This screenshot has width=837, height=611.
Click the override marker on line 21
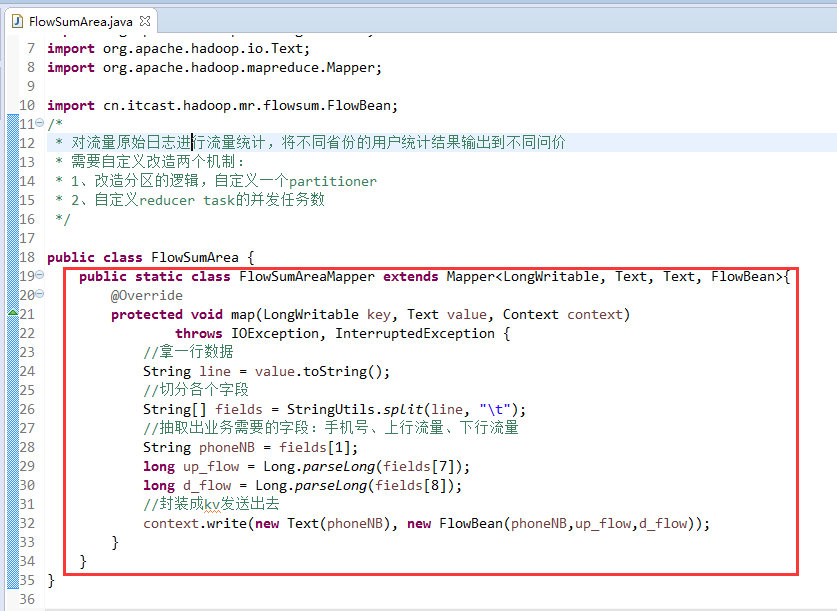[13, 313]
